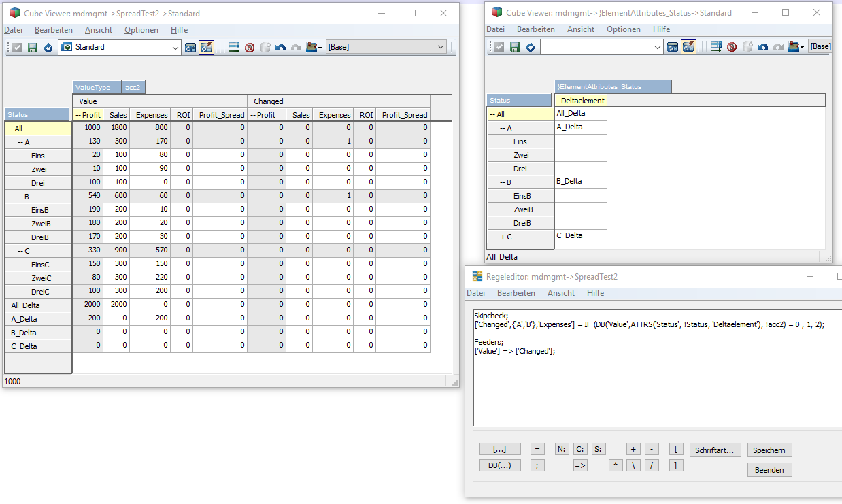Viewport: 842px width, 504px height.
Task: Click the grid with green arrow icon in SpreadTest2 toolbar
Action: [x=234, y=48]
